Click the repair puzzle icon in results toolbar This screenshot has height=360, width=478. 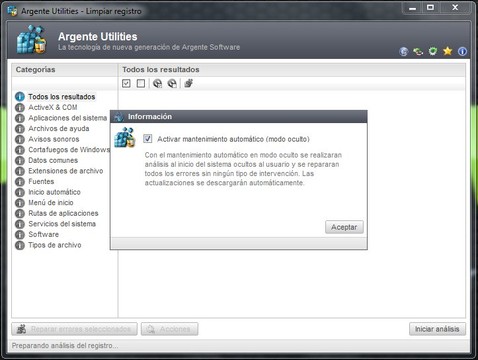click(188, 83)
